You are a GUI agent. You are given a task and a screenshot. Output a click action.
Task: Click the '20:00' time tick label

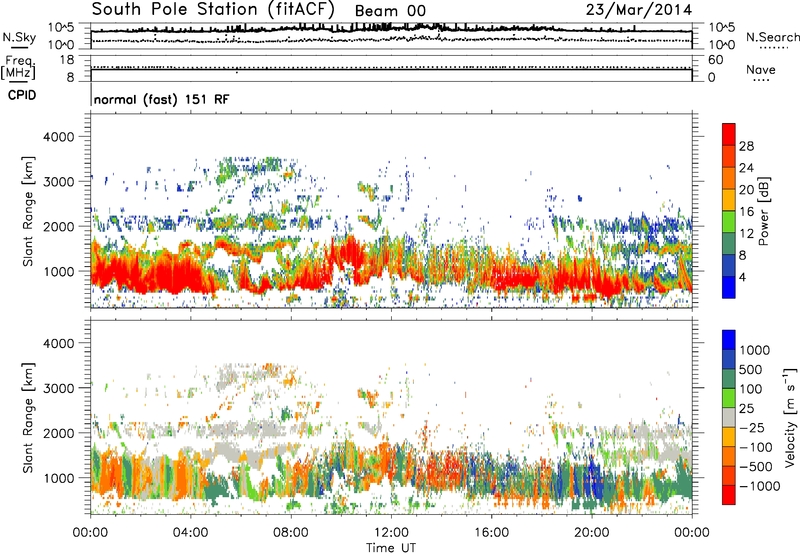tap(591, 533)
